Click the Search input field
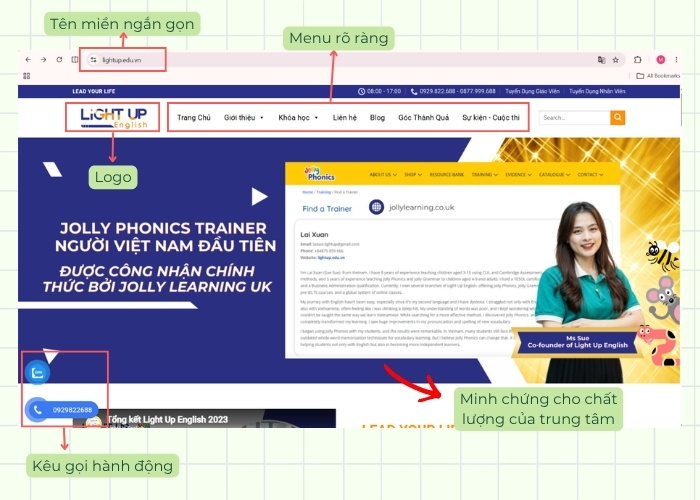The image size is (700, 500). click(575, 117)
